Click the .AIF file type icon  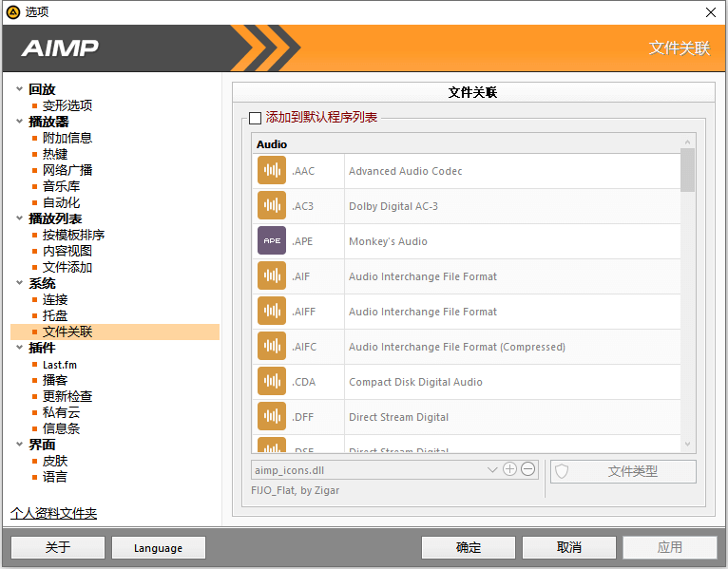coord(272,275)
